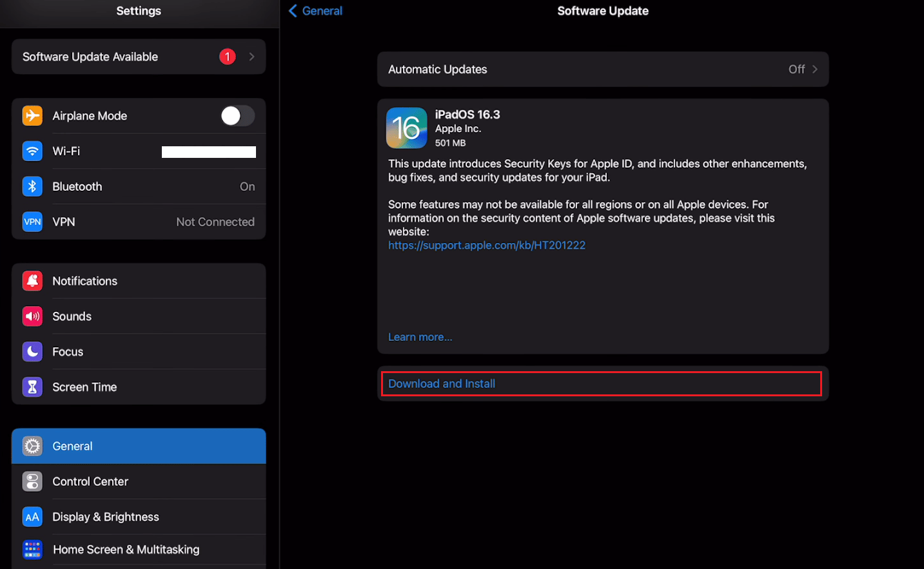Open the Automatic Updates row

pyautogui.click(x=603, y=69)
